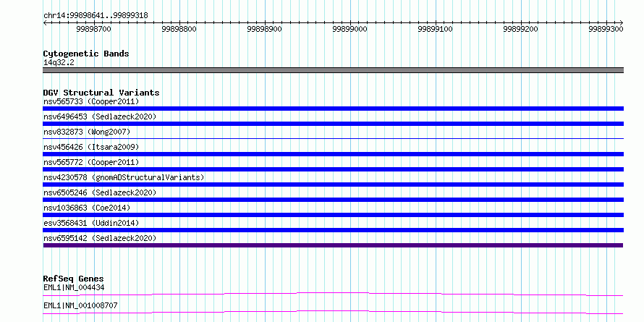The width and height of the screenshot is (644, 322).
Task: Select the blue bar for nsv565733
Action: 333,109
